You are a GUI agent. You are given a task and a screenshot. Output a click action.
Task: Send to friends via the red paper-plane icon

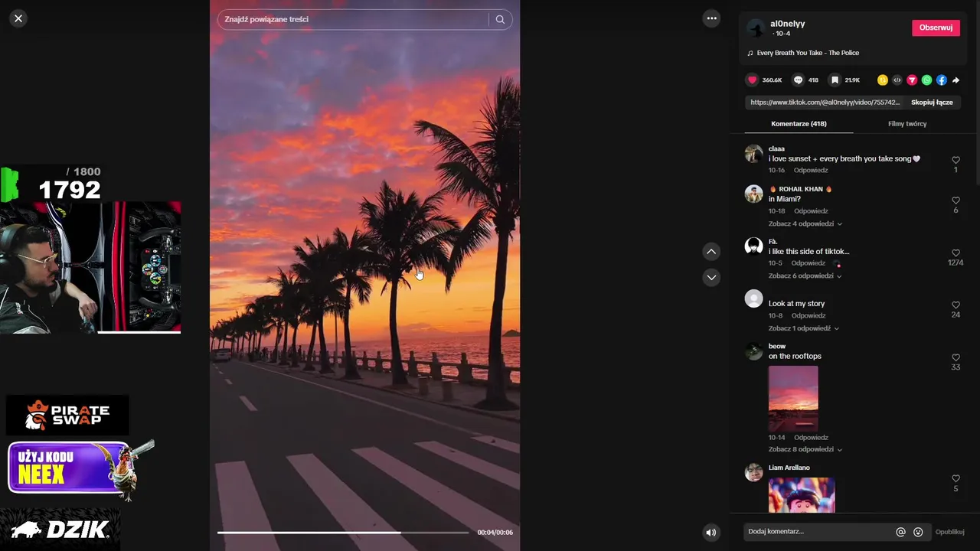coord(912,80)
